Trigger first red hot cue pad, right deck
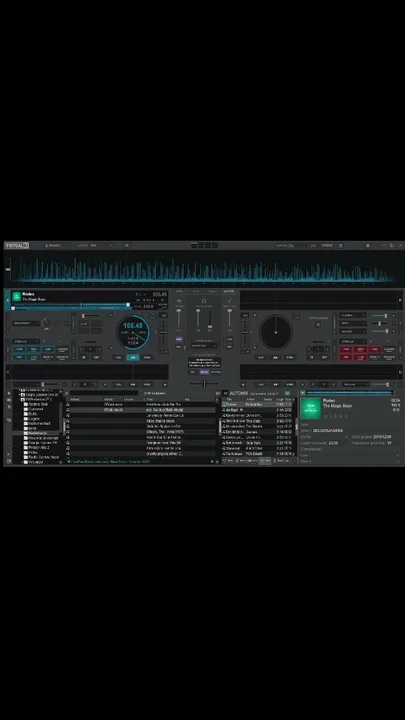Viewport: 405px width, 720px height. pos(346,349)
